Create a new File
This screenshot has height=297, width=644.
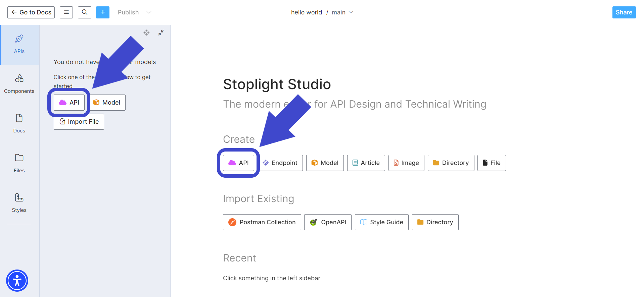click(492, 163)
